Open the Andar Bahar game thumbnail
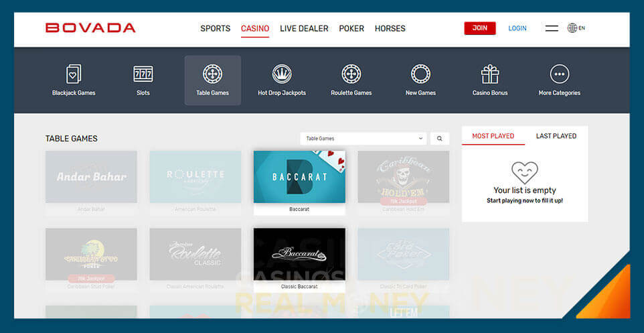644x333 pixels. pyautogui.click(x=91, y=177)
